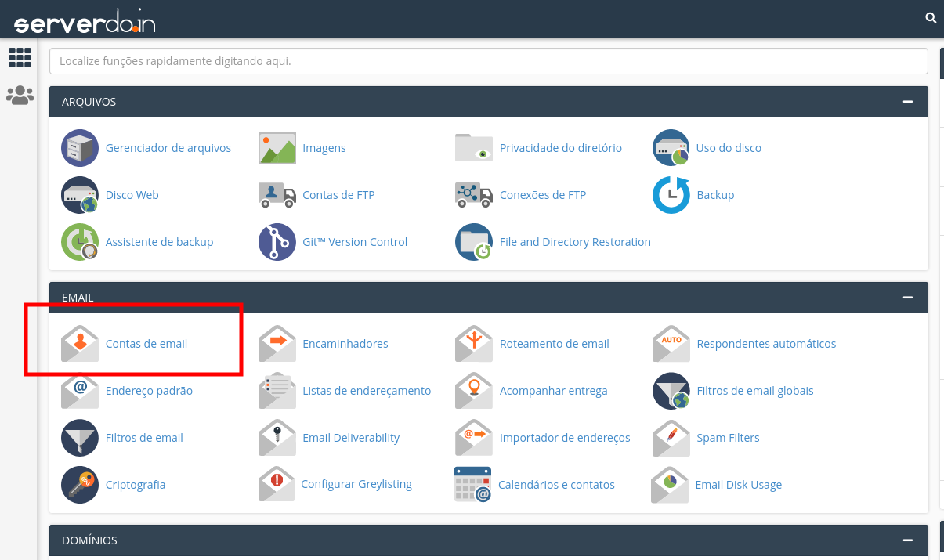Collapse the EMAIL section
This screenshot has width=944, height=560.
point(908,298)
